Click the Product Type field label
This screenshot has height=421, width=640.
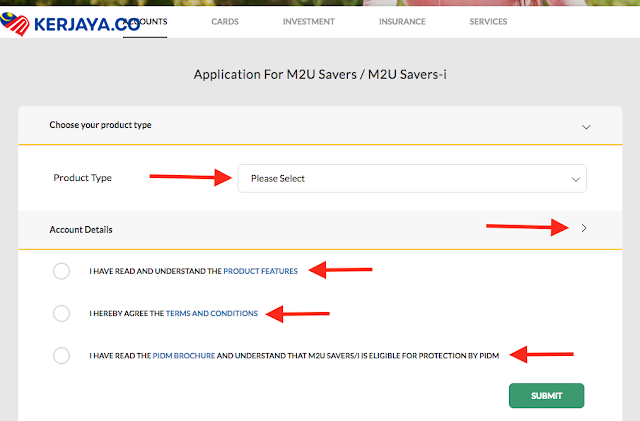(82, 178)
